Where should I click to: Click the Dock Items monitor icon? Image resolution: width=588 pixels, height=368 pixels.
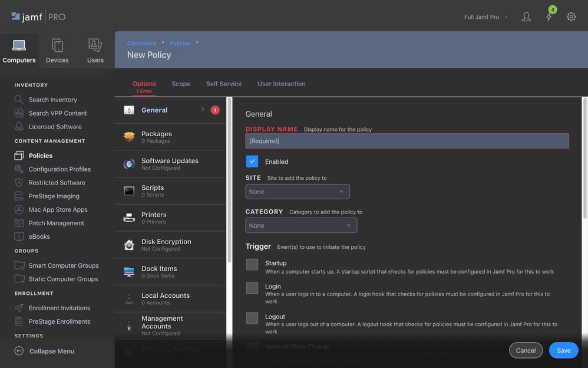pos(129,272)
